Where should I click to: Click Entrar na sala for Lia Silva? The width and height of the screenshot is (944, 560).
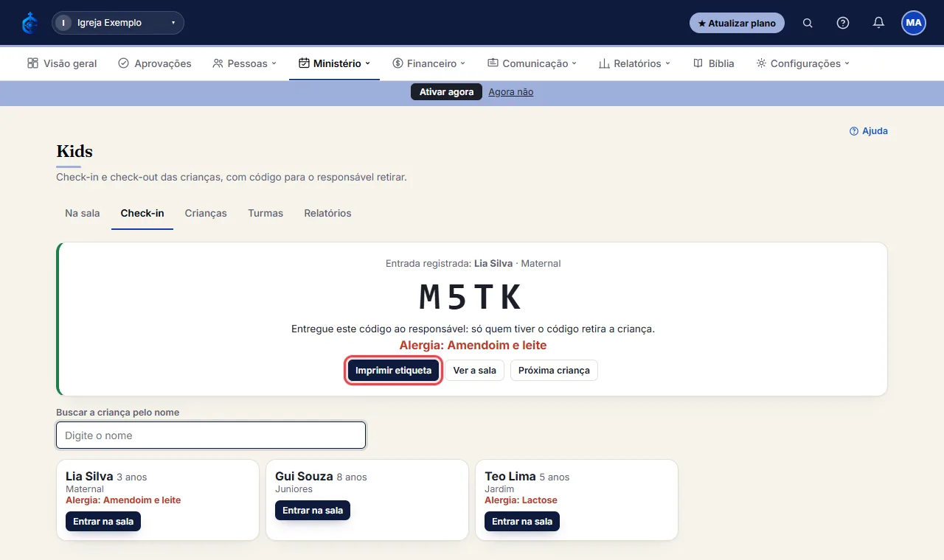(x=103, y=522)
